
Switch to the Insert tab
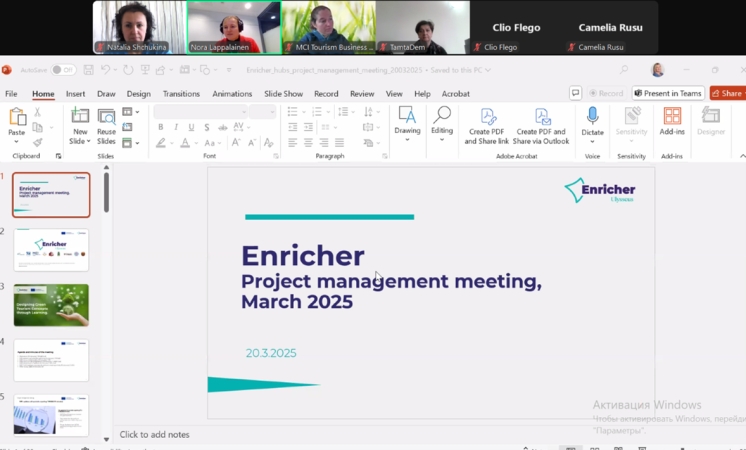tap(76, 94)
